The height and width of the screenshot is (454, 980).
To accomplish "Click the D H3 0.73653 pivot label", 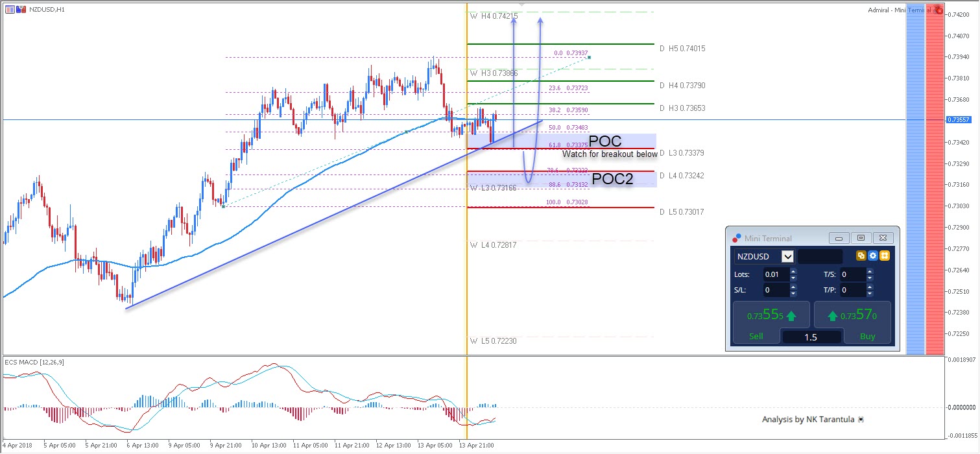I will [682, 108].
